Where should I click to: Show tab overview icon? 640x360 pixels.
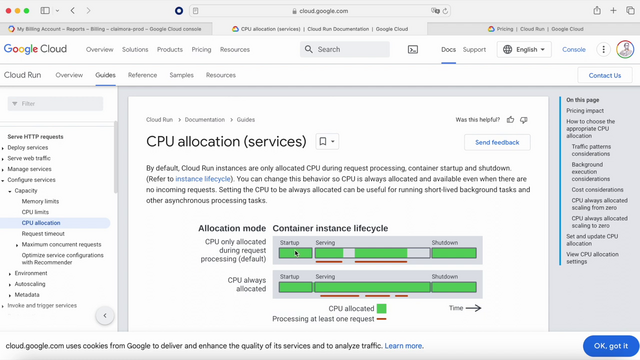click(x=630, y=11)
